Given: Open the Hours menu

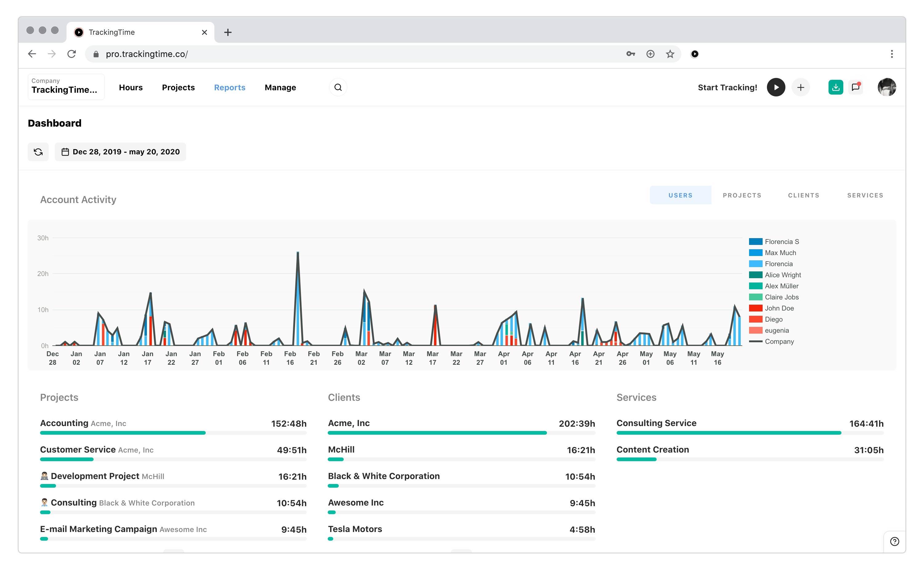Looking at the screenshot, I should pyautogui.click(x=131, y=87).
